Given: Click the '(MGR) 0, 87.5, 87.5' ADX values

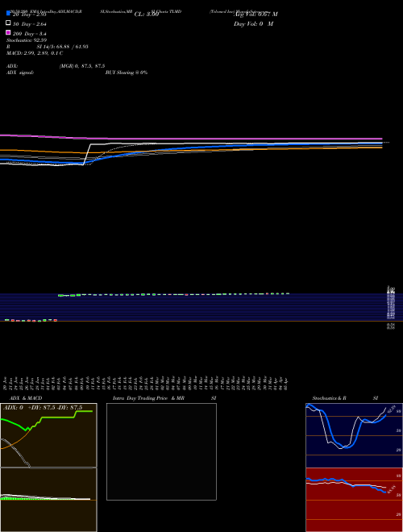Looking at the screenshot, I should pos(82,66).
